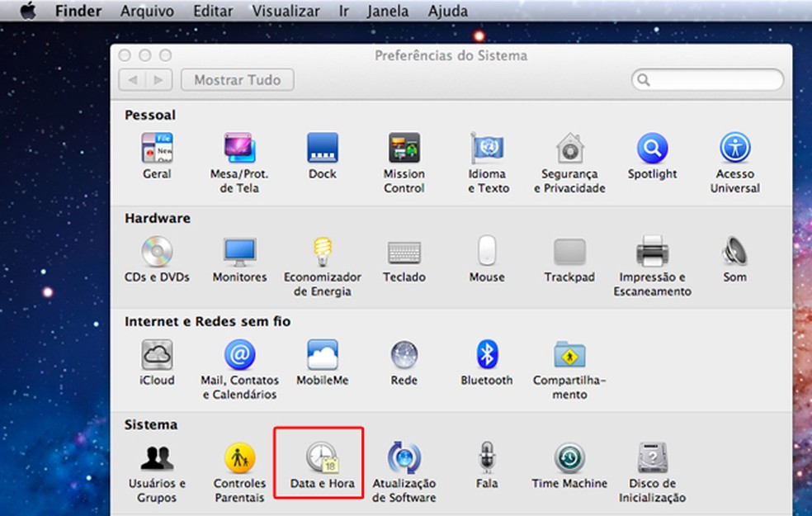Open the Arquivo menu
Screen dimensions: 812x516
point(147,11)
